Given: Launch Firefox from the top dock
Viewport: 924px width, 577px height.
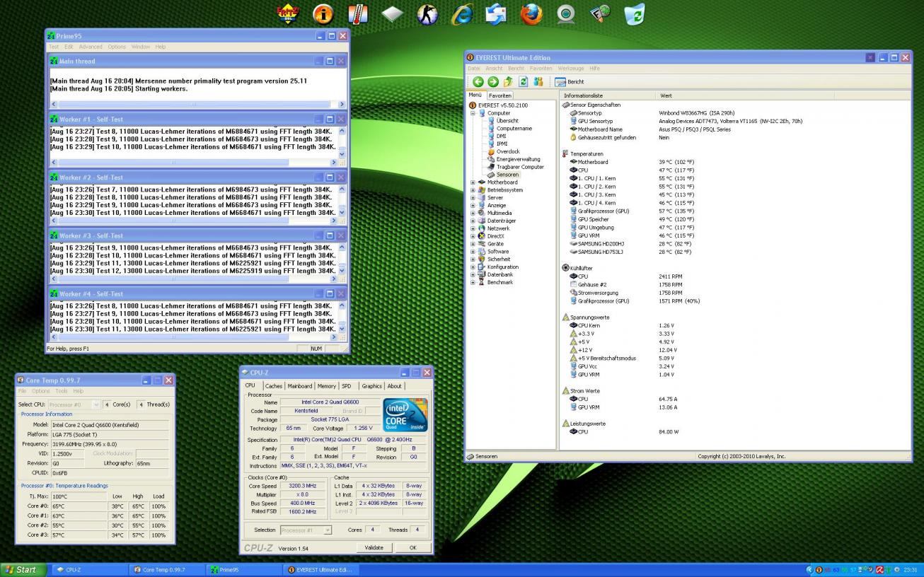Looking at the screenshot, I should tap(531, 13).
